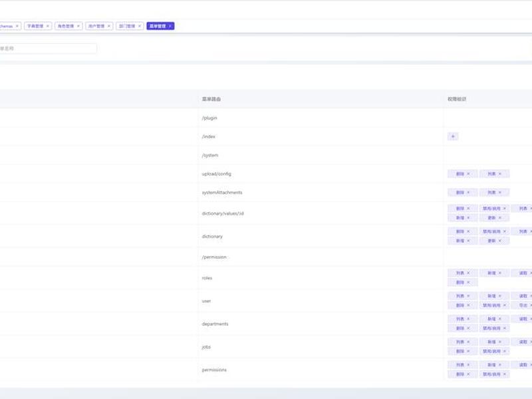Remove the 删除 tag on the systemAttachments row
Screen dimensions: 532x399
point(468,192)
